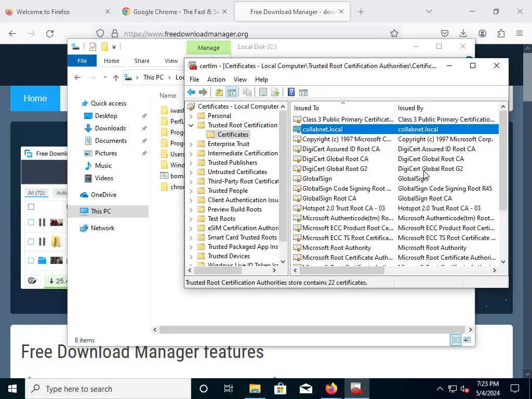Screen dimensions: 532x399
Task: Check the first download row checkbox in FDM
Action: click(31, 222)
